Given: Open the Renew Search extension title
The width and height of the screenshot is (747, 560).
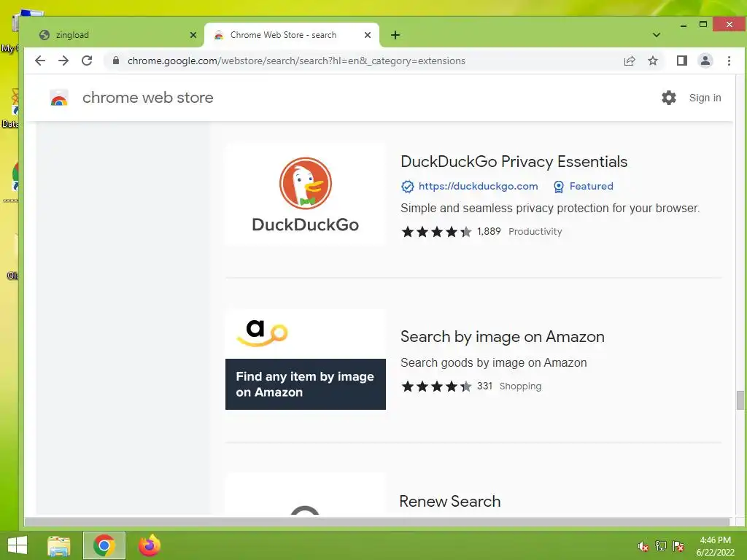Looking at the screenshot, I should (x=449, y=501).
